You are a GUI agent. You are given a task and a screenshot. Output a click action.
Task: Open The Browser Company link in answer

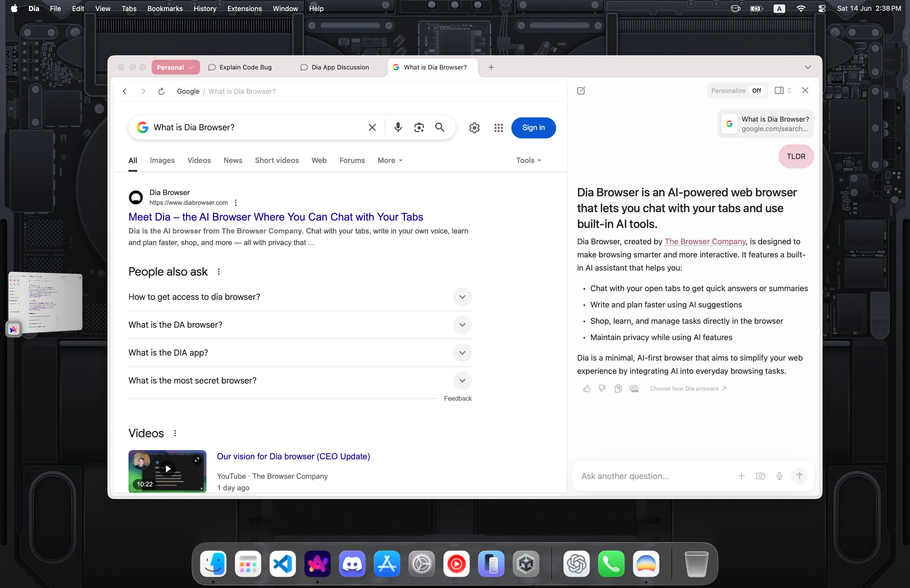coord(705,241)
